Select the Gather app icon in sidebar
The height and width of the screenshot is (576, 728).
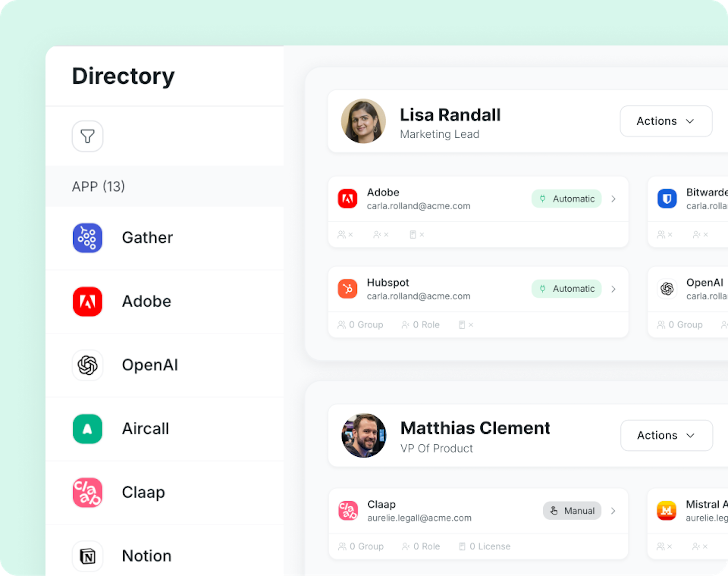coord(87,238)
